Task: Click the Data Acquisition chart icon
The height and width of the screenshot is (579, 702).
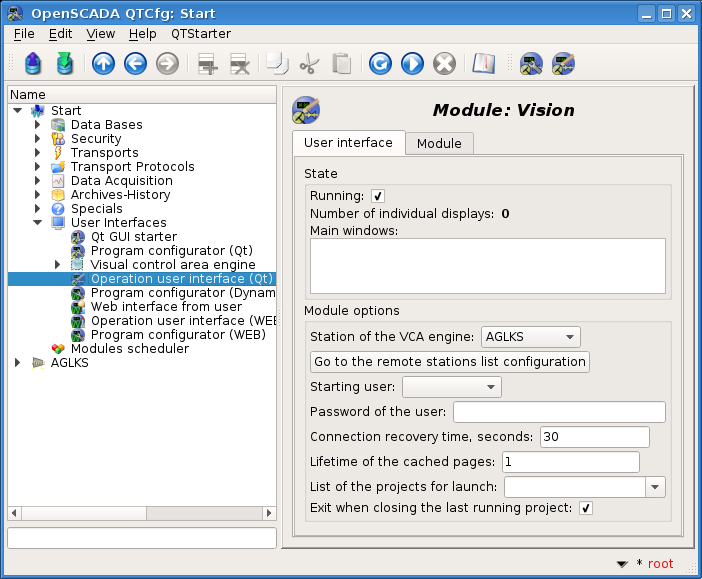Action: click(58, 181)
